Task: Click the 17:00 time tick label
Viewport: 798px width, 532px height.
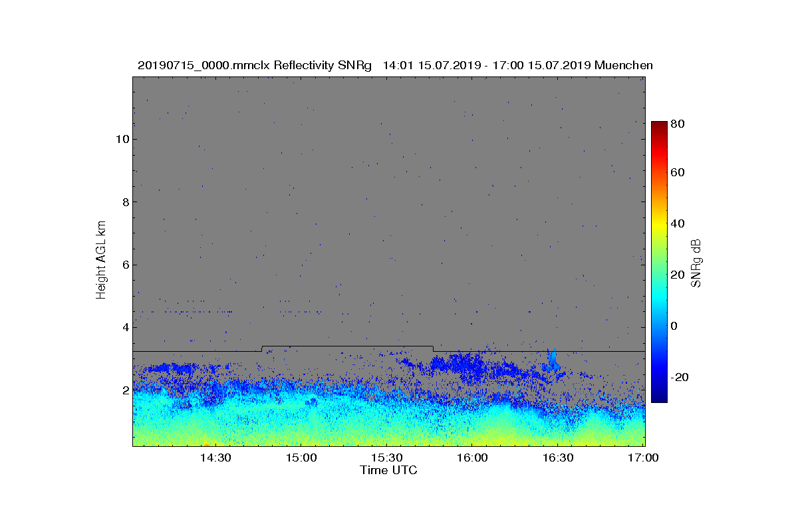Action: pos(643,458)
